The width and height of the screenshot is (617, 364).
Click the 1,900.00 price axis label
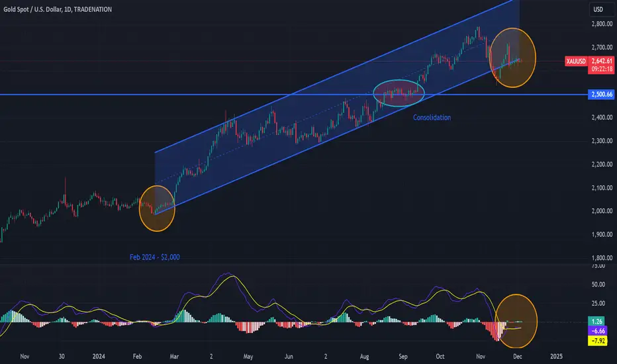pyautogui.click(x=602, y=234)
